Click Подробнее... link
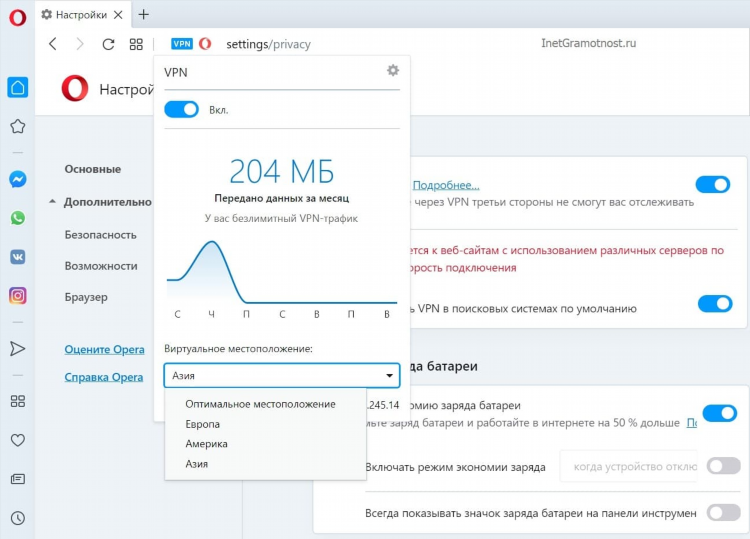Screen dimensions: 750x539 point(446,185)
